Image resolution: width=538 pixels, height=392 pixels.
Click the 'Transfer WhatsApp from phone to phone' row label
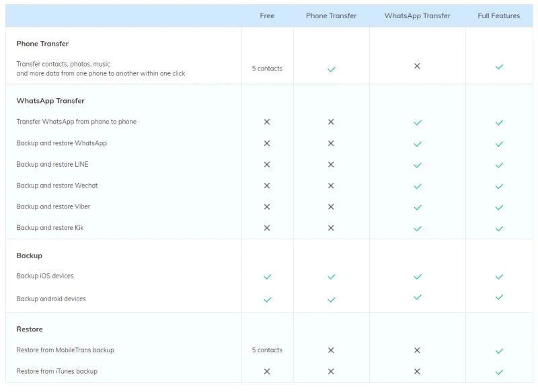click(76, 122)
